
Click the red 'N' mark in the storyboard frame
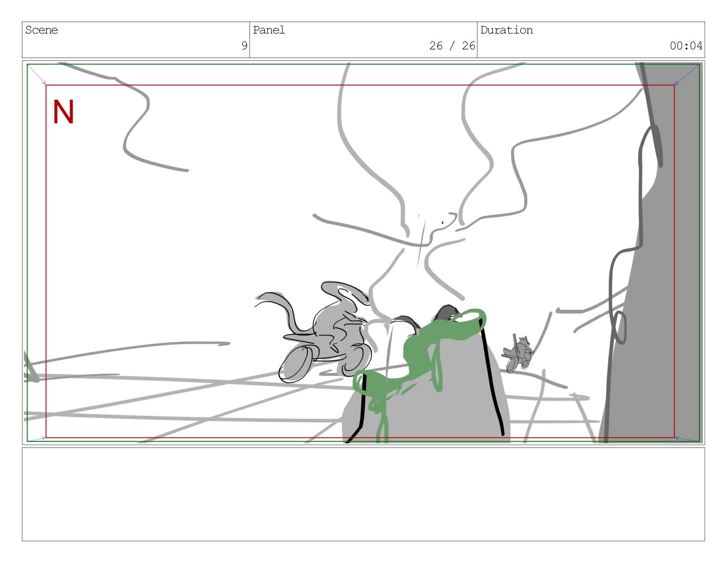(x=63, y=112)
